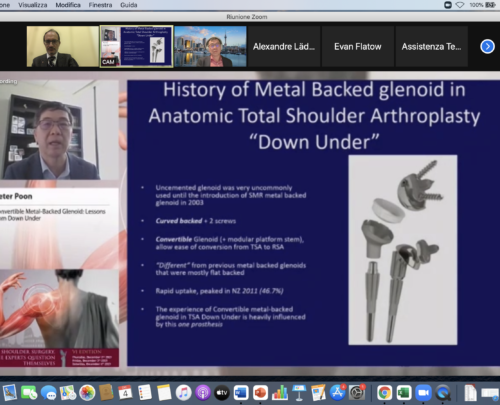Open the Photos app in the dock
This screenshot has width=500, height=405.
[x=87, y=393]
